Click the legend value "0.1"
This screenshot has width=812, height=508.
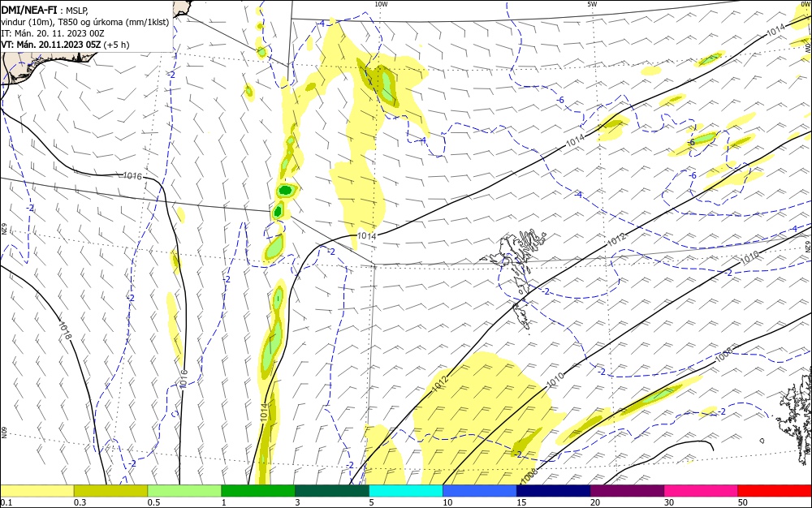[x=6, y=502]
